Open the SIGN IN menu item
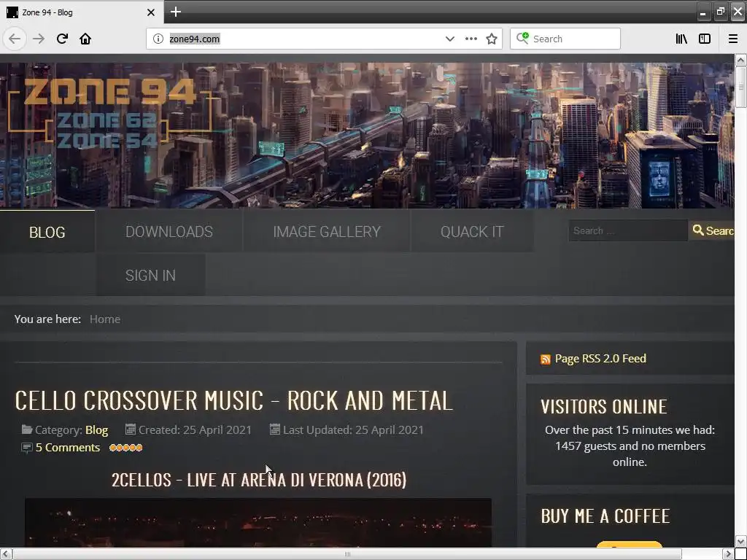The image size is (747, 560). (150, 275)
